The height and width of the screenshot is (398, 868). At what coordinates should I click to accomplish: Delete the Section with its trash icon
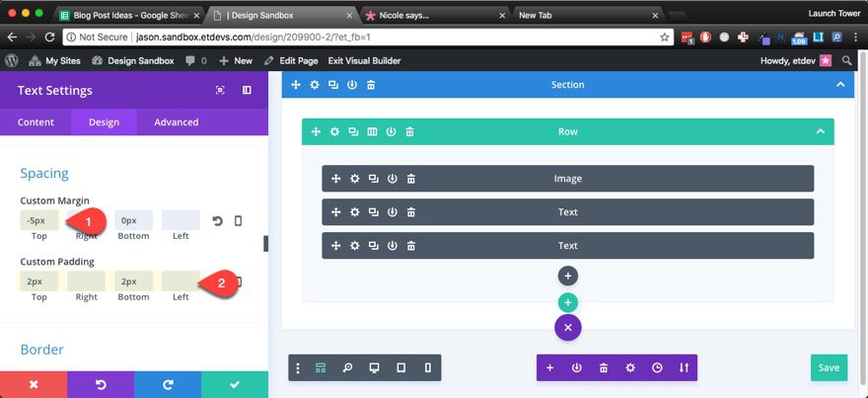tap(371, 85)
